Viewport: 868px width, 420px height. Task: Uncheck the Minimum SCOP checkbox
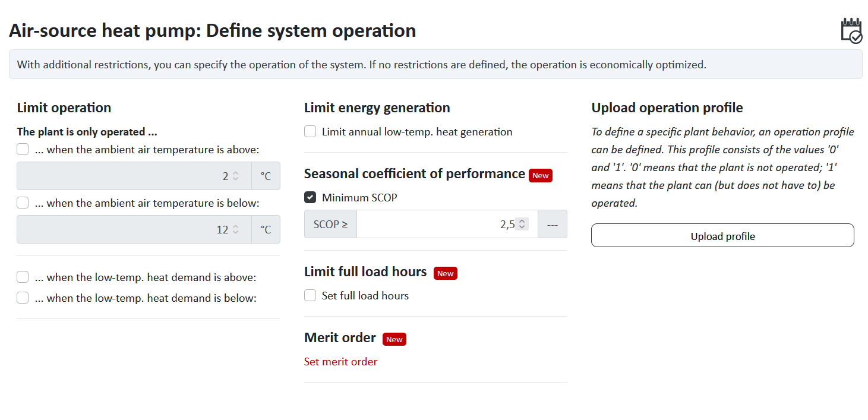(x=310, y=197)
